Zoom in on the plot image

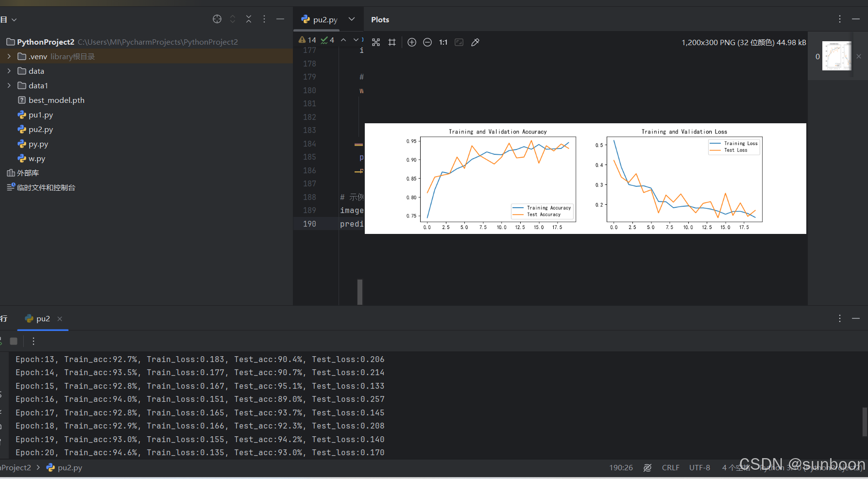tap(412, 42)
